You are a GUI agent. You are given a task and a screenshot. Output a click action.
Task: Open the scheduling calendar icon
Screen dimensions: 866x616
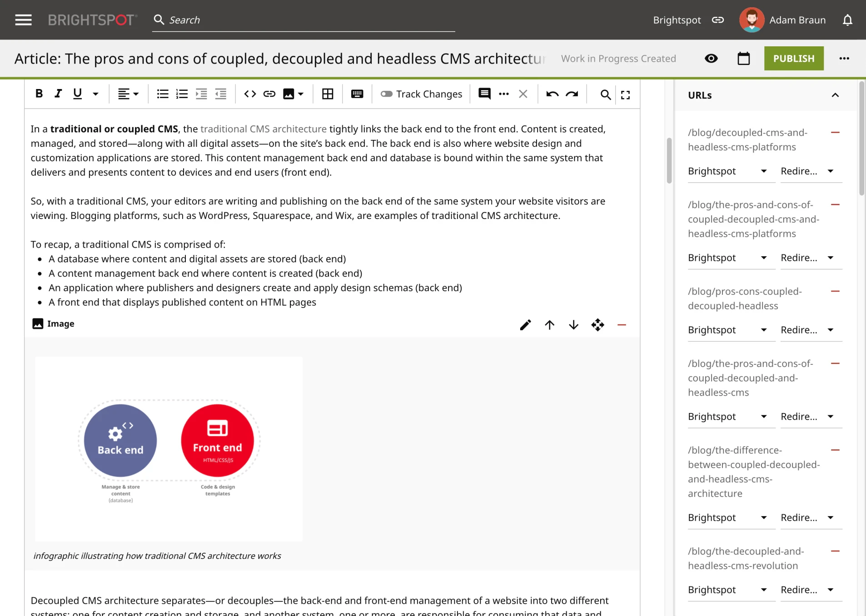743,58
